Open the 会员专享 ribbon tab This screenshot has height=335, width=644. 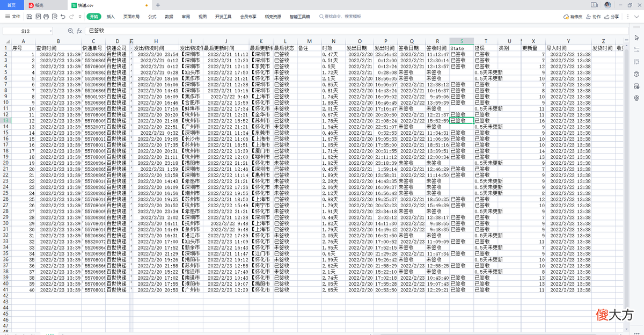pyautogui.click(x=248, y=17)
